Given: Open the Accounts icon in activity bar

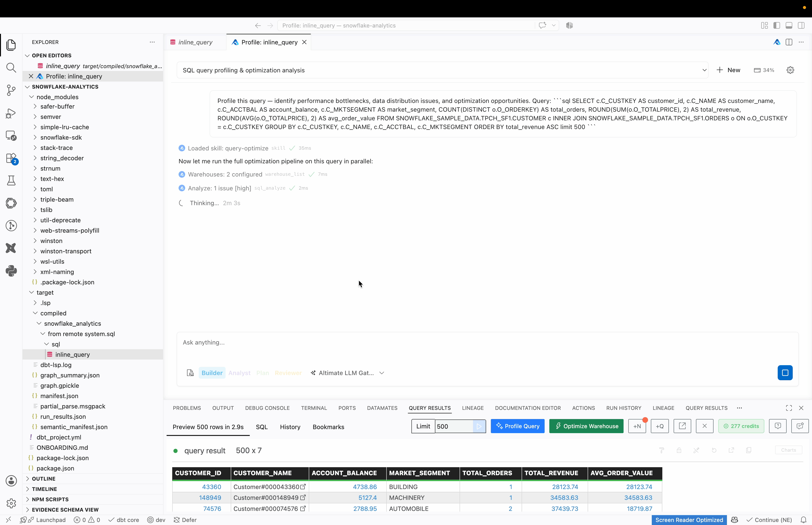Looking at the screenshot, I should pyautogui.click(x=11, y=481).
